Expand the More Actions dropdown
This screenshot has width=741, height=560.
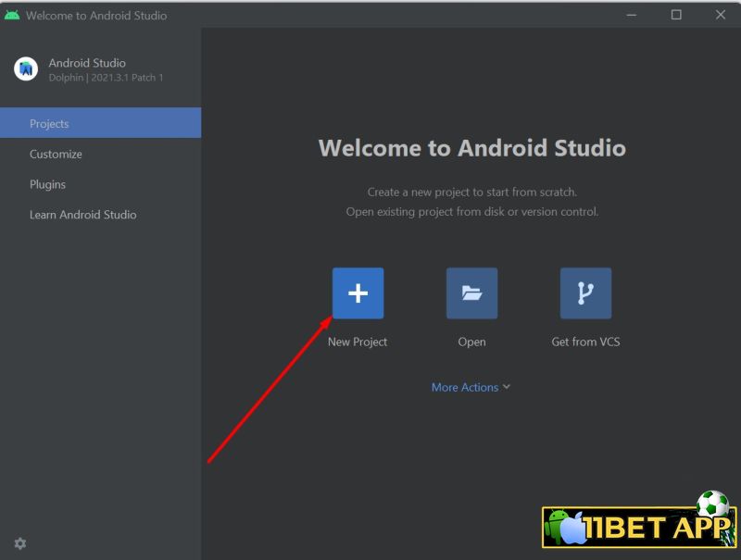[x=471, y=387]
